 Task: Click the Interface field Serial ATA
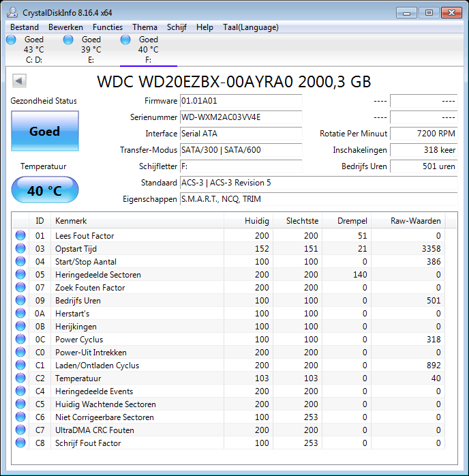coord(241,134)
